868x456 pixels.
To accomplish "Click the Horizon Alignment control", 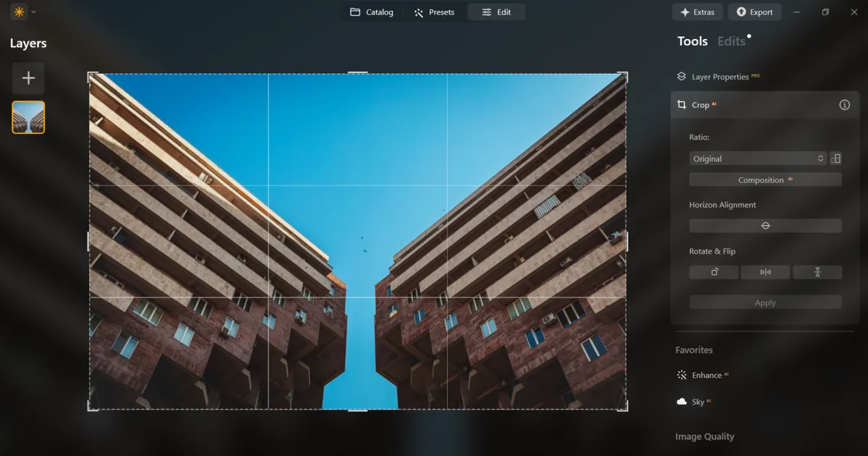I will pyautogui.click(x=765, y=225).
